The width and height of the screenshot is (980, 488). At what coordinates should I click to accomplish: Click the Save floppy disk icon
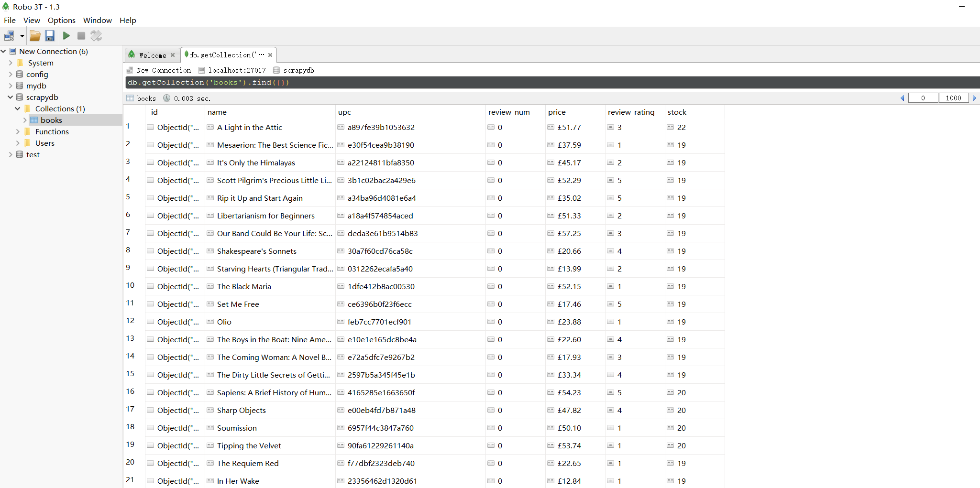[x=50, y=36]
